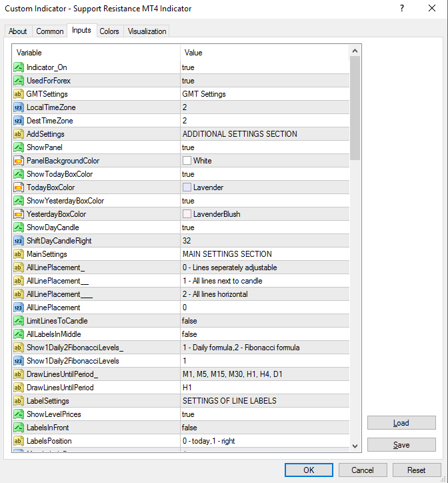The height and width of the screenshot is (483, 448).
Task: Click the help question mark in title bar
Action: point(401,9)
